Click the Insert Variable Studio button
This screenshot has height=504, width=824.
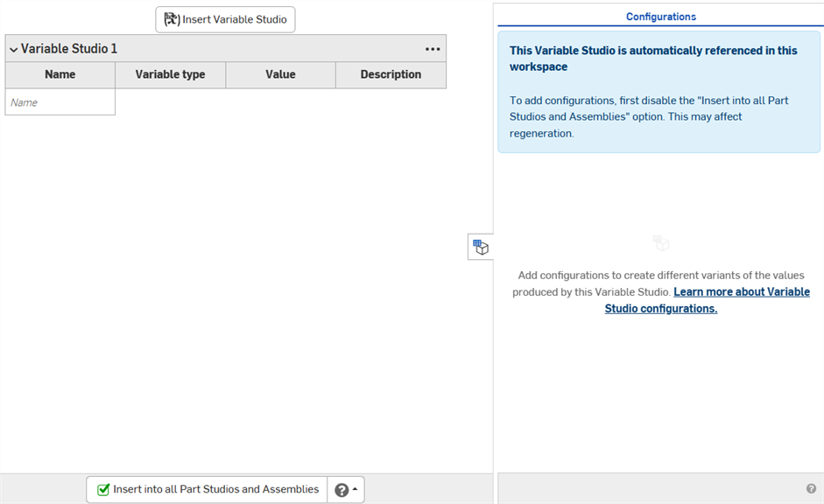click(x=225, y=19)
